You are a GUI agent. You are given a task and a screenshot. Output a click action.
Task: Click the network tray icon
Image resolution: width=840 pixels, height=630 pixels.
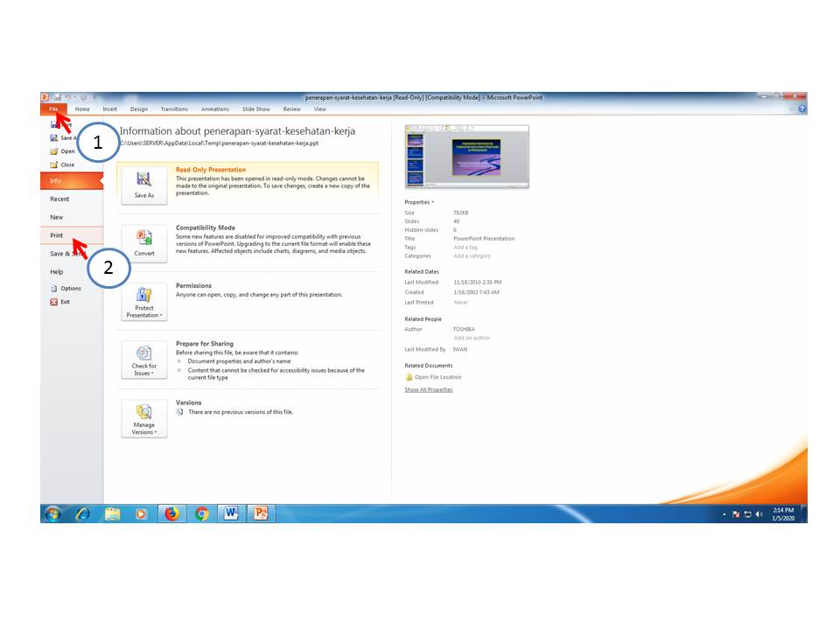(747, 514)
